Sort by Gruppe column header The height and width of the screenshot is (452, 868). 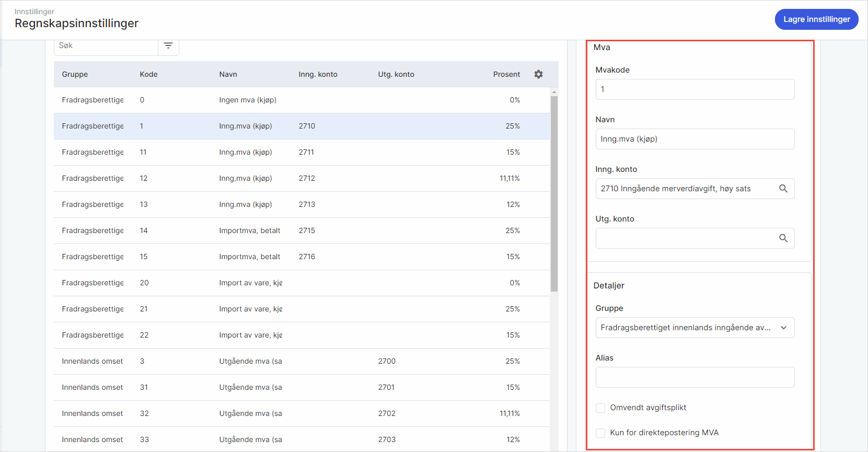click(x=75, y=74)
